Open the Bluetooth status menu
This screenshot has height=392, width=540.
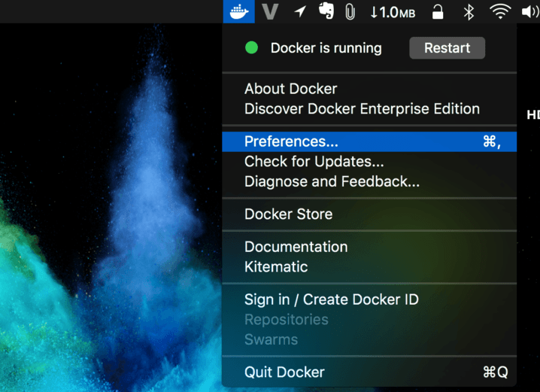(x=469, y=12)
